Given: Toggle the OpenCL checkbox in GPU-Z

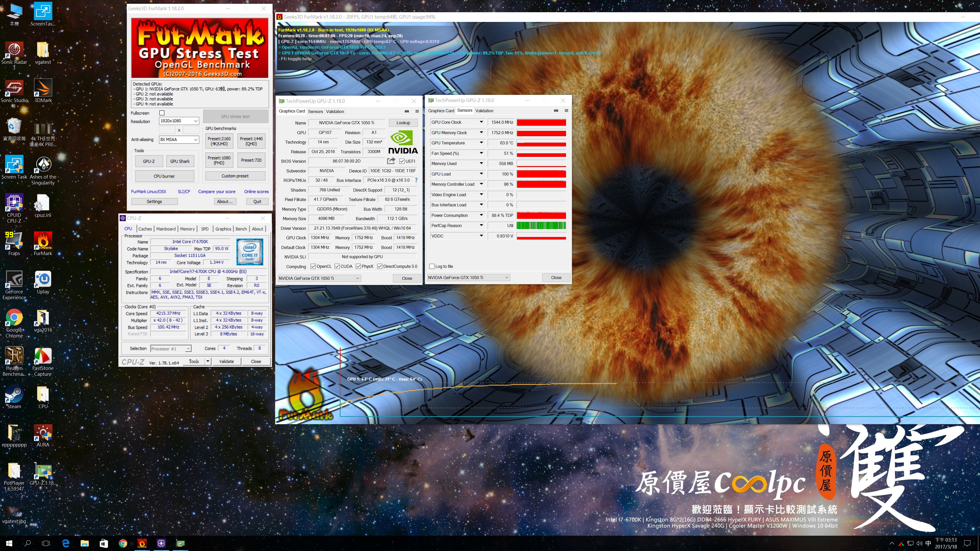Looking at the screenshot, I should point(313,267).
